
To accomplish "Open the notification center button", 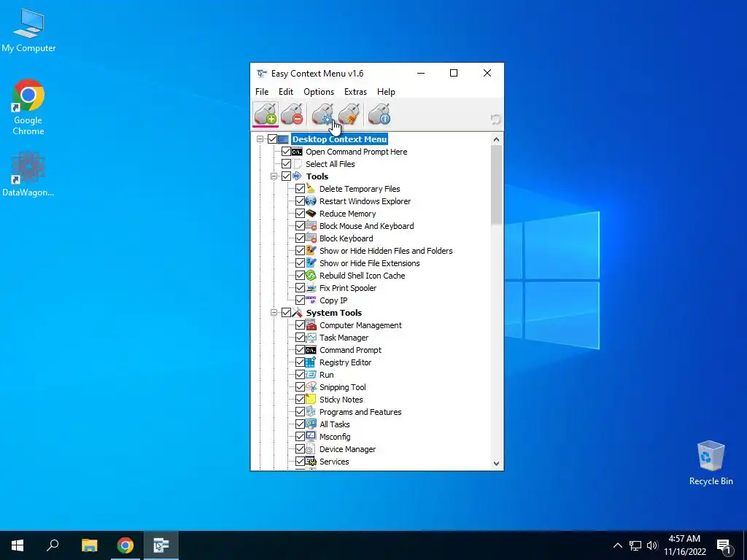I will tap(724, 545).
